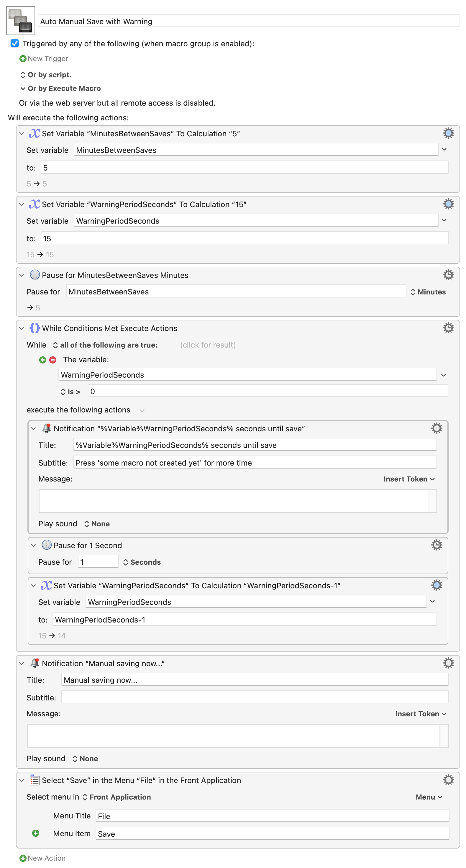Collapse the Set Variable WarningPeriodSeconds-1 action
Screen dimensions: 466x868
click(x=33, y=586)
